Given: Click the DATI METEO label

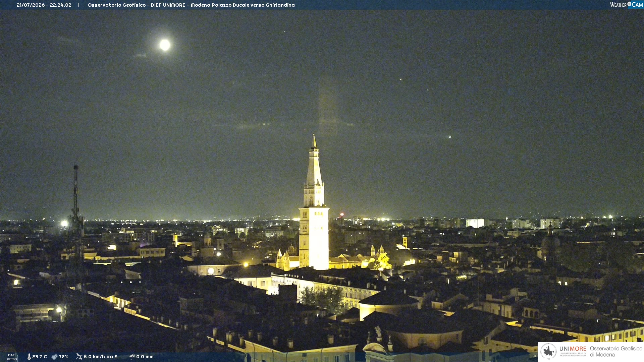Looking at the screenshot, I should 12,357.
